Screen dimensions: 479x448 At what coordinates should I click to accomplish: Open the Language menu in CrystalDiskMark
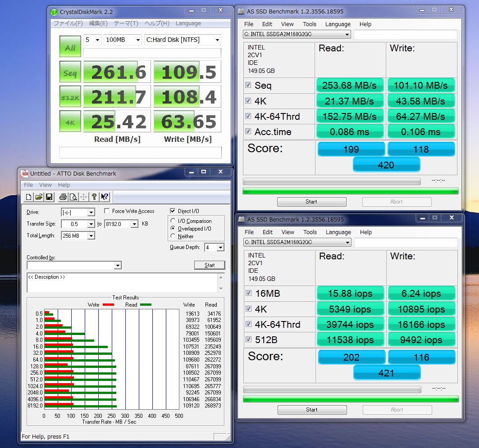tap(188, 23)
